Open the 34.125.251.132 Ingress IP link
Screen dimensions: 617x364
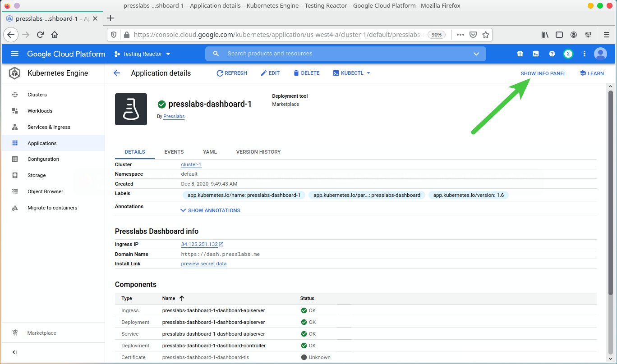199,244
